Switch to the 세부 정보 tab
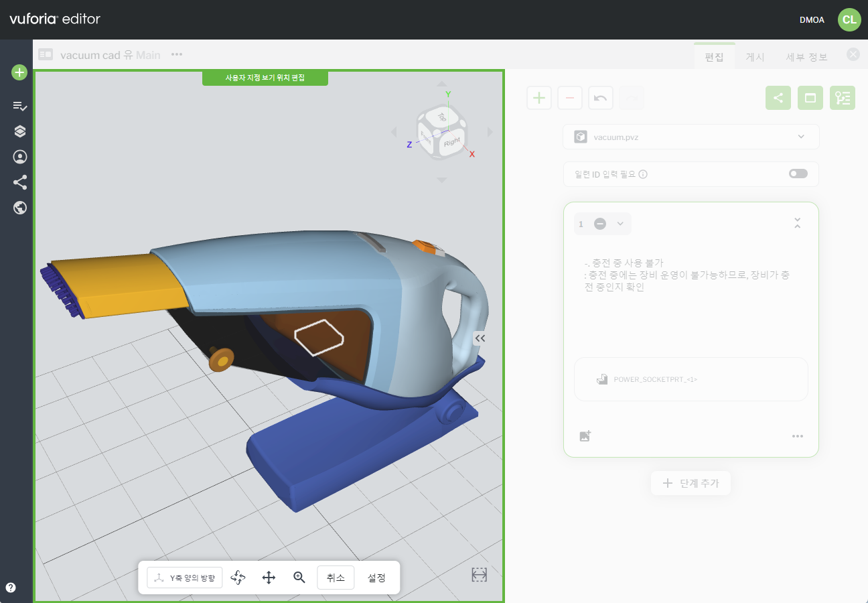This screenshot has height=603, width=868. coord(806,57)
